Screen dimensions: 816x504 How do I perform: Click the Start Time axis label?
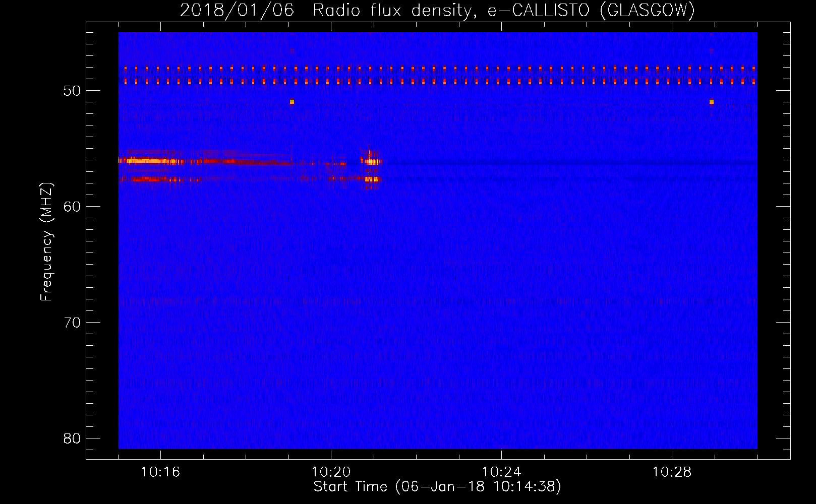coord(437,486)
